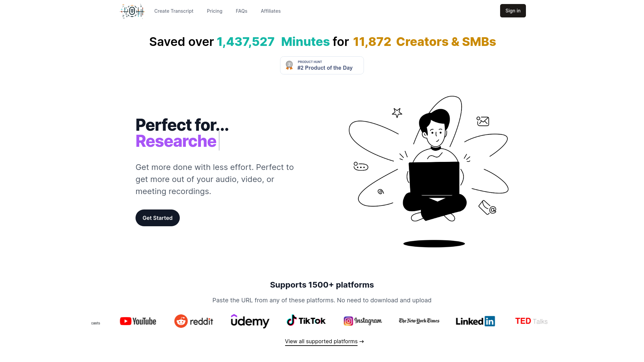Click the site waveform logo icon
This screenshot has width=644, height=362.
(132, 11)
